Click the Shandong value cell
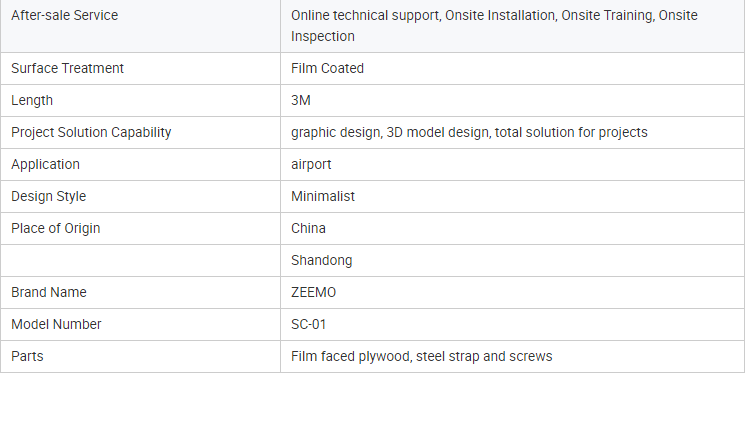Screen dimensions: 750x431 tap(321, 261)
